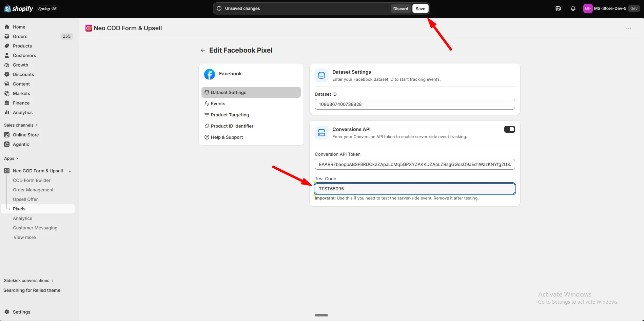
Task: Open the app's Analytics subpage
Action: (22, 218)
